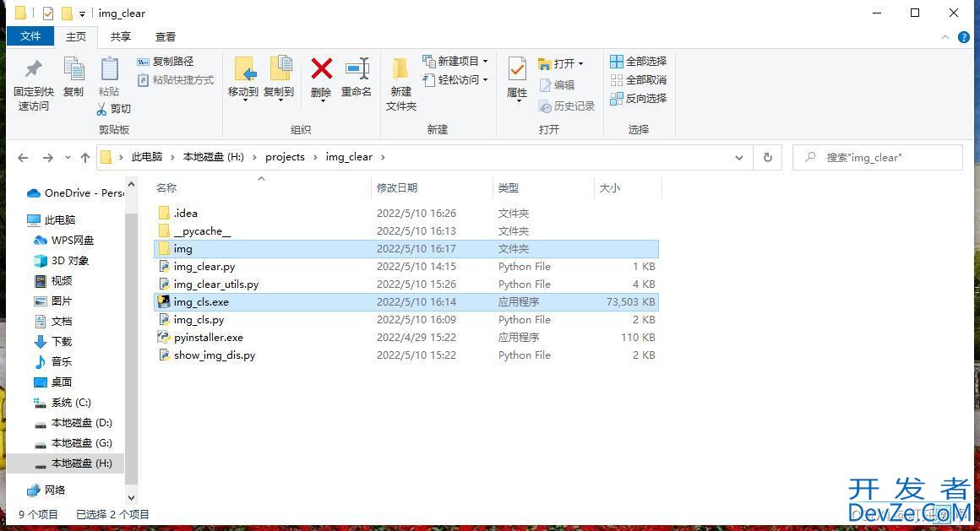Click Paste shortcut (粘贴快捷方式)
The image size is (980, 531).
pos(175,80)
